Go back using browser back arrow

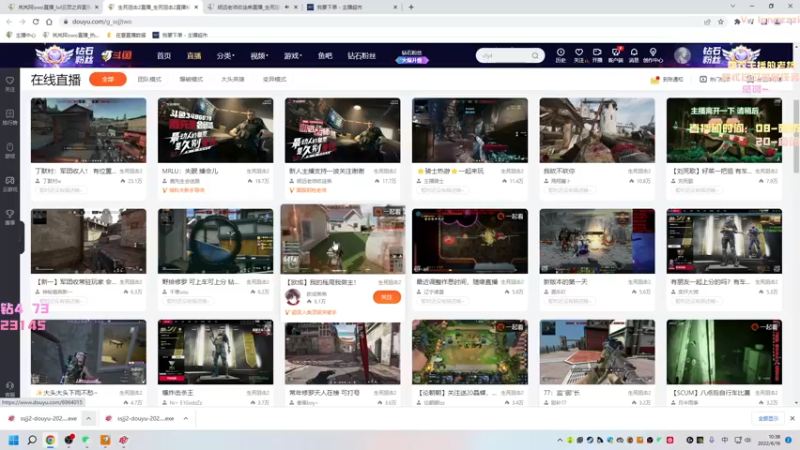pyautogui.click(x=9, y=21)
